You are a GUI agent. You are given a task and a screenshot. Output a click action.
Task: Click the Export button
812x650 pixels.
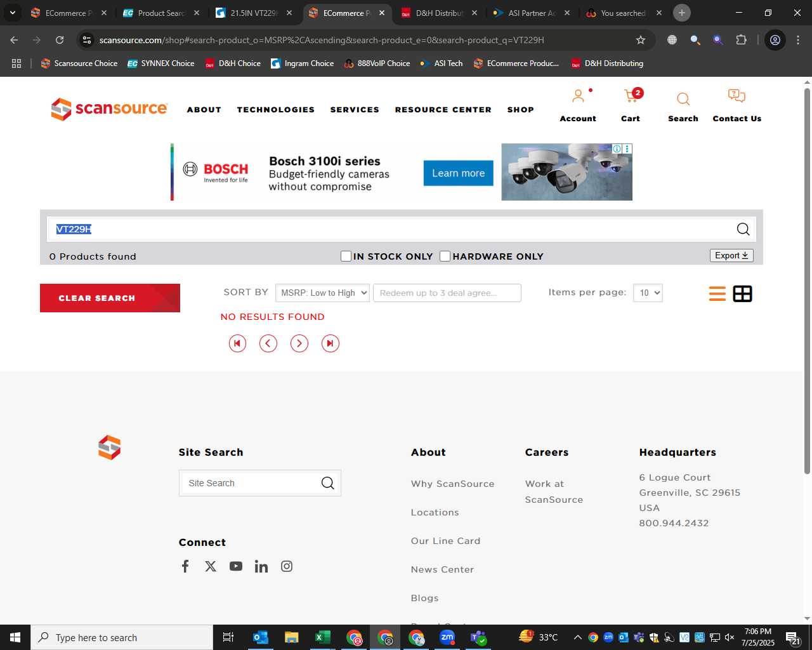point(731,255)
